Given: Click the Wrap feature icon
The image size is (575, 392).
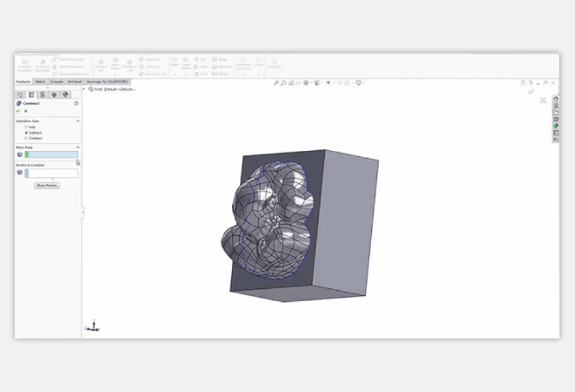Looking at the screenshot, I should (x=216, y=59).
